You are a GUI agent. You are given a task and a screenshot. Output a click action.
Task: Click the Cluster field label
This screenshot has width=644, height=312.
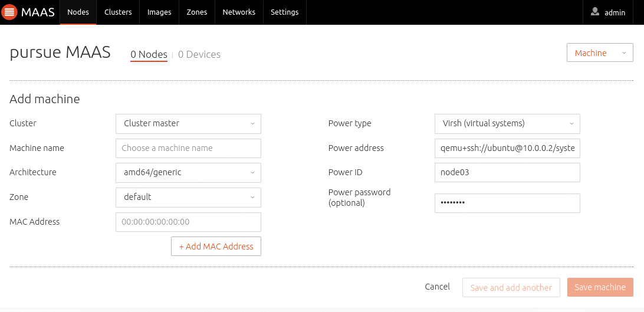[22, 123]
